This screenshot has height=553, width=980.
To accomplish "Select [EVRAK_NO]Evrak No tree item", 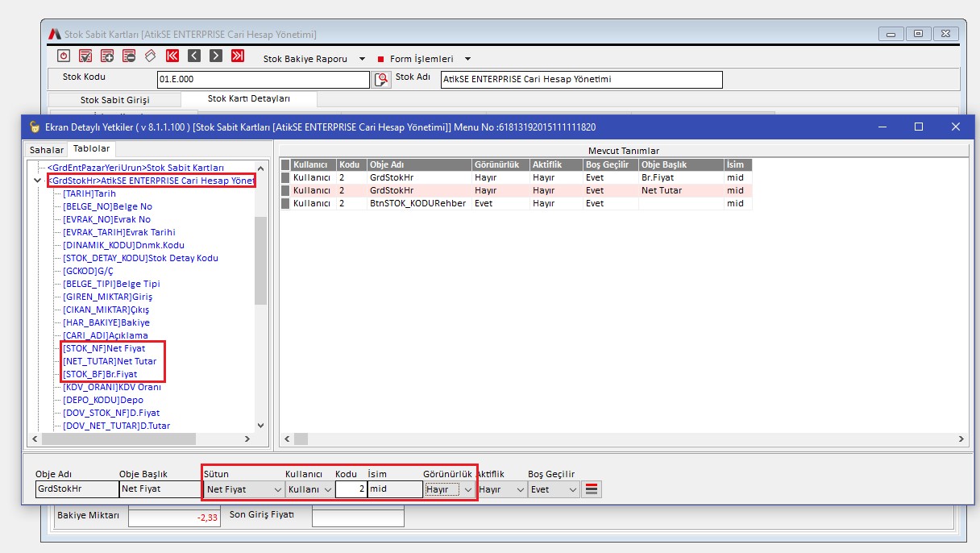I will click(x=106, y=219).
